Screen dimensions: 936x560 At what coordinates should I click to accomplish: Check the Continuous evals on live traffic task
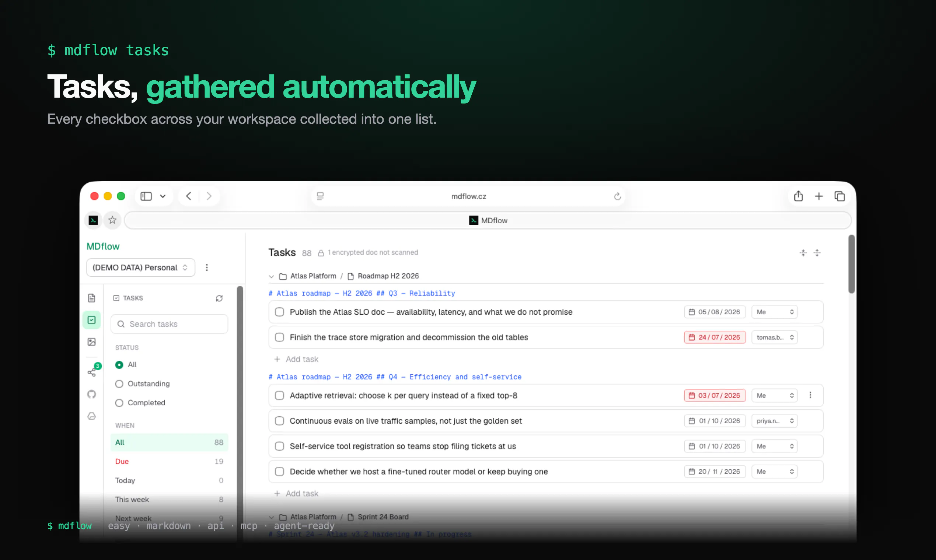280,421
